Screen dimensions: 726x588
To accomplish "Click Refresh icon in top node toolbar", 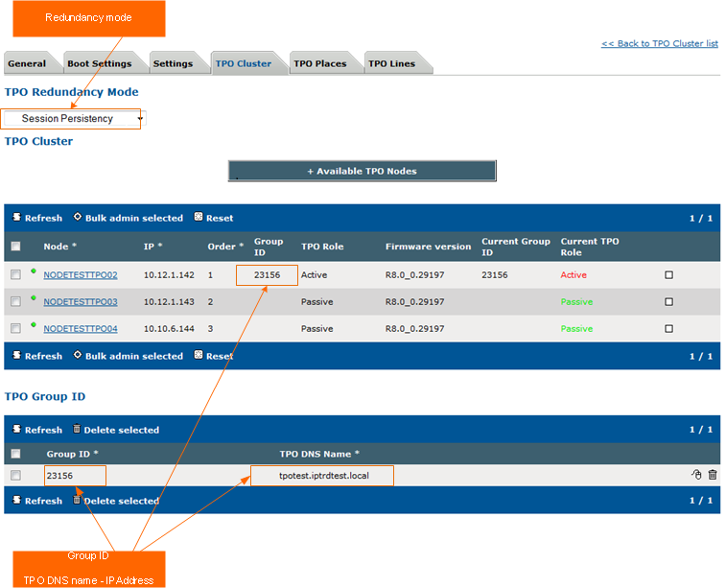I will pos(16,217).
